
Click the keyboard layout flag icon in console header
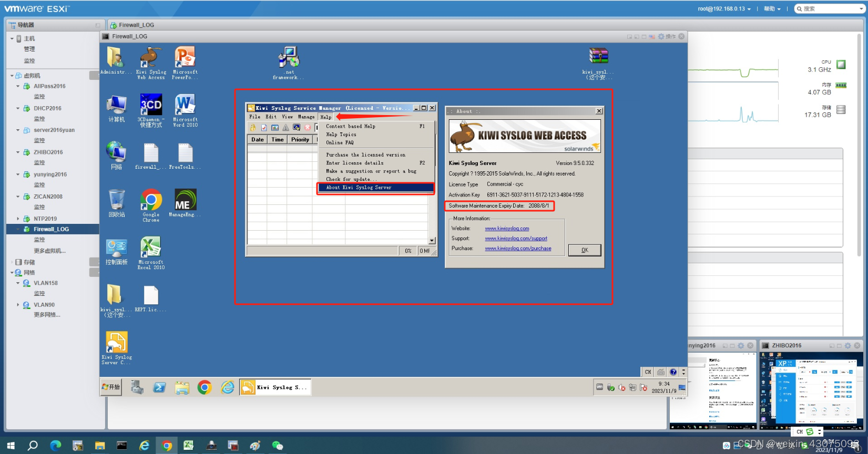652,37
